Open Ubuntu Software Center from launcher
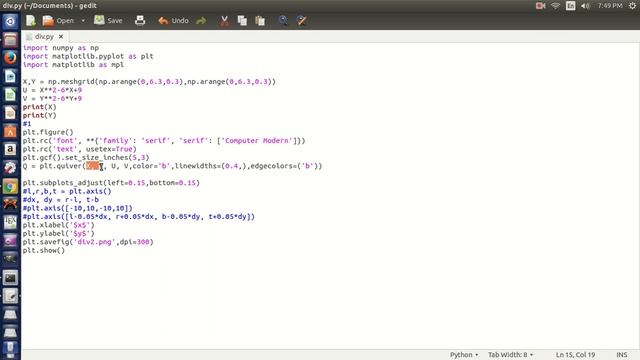The image size is (640, 360). [x=10, y=131]
